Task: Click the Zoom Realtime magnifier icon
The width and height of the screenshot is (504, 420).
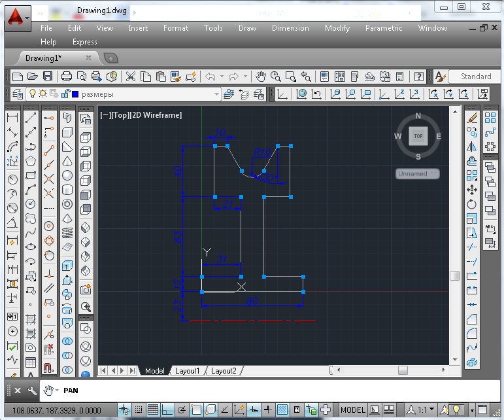Action: click(x=275, y=77)
